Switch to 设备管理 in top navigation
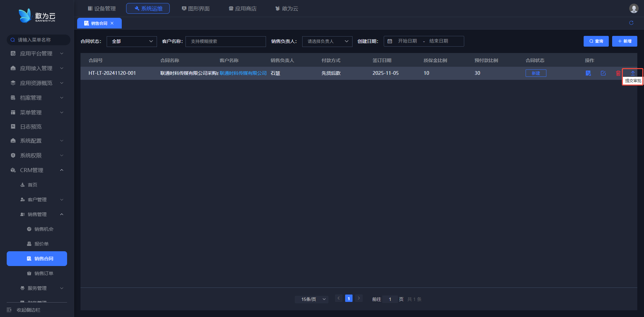The width and height of the screenshot is (644, 317). (x=102, y=8)
